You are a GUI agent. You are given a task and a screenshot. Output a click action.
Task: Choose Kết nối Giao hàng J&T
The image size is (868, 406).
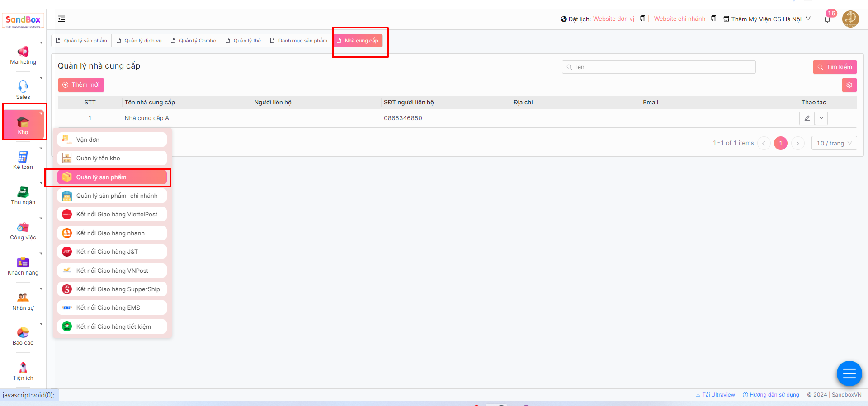[112, 252]
